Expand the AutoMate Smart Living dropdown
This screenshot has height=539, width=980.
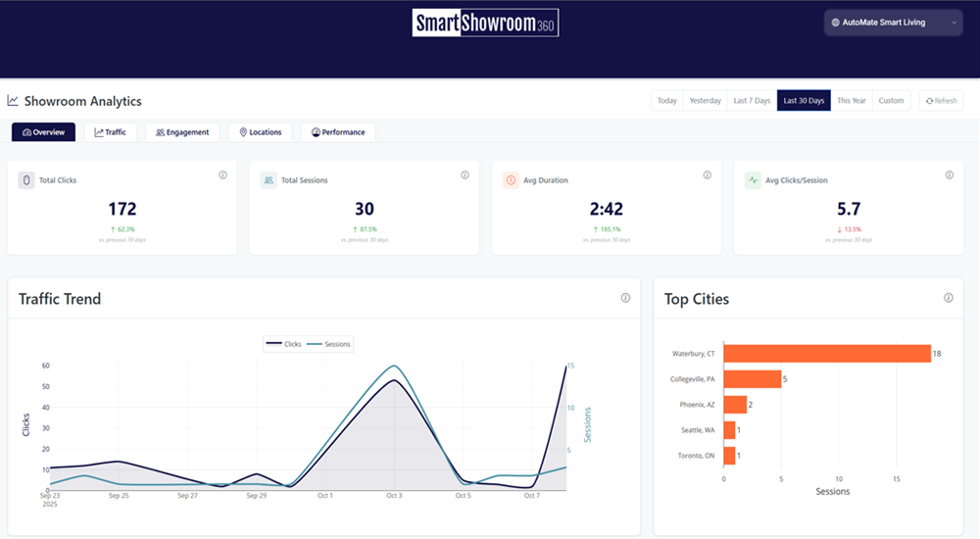click(x=893, y=23)
